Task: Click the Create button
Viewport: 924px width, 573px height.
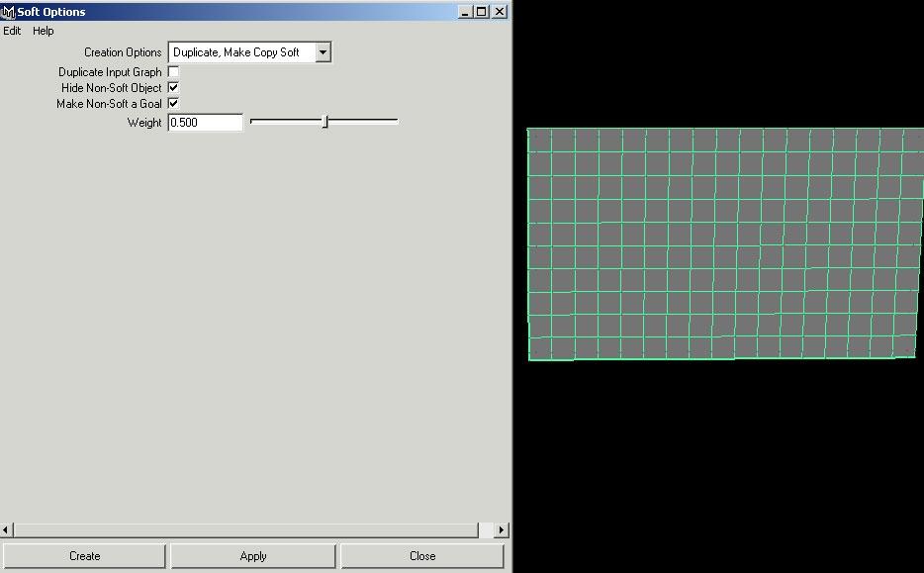Action: (84, 556)
